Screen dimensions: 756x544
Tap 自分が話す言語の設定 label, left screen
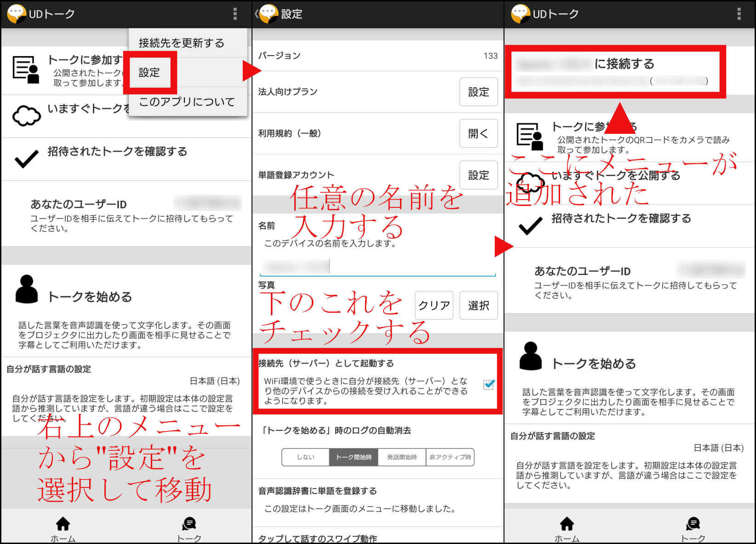[49, 369]
